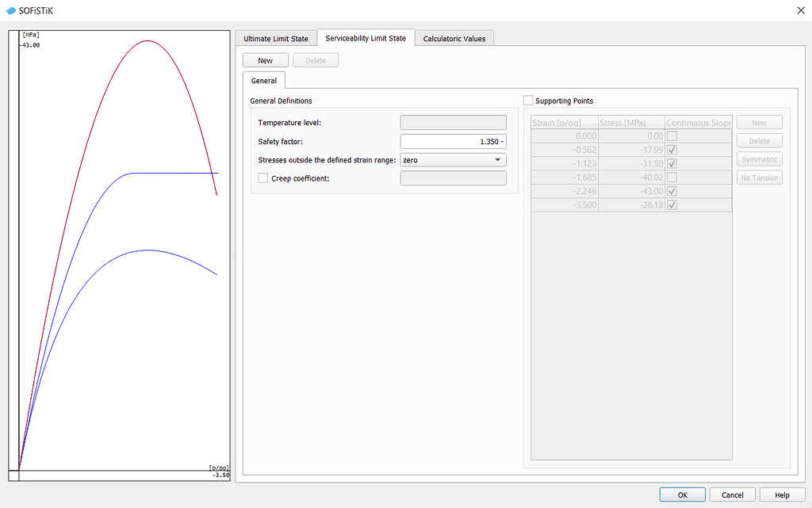Image resolution: width=812 pixels, height=508 pixels.
Task: Enable the Supporting Points checkbox
Action: click(x=528, y=101)
